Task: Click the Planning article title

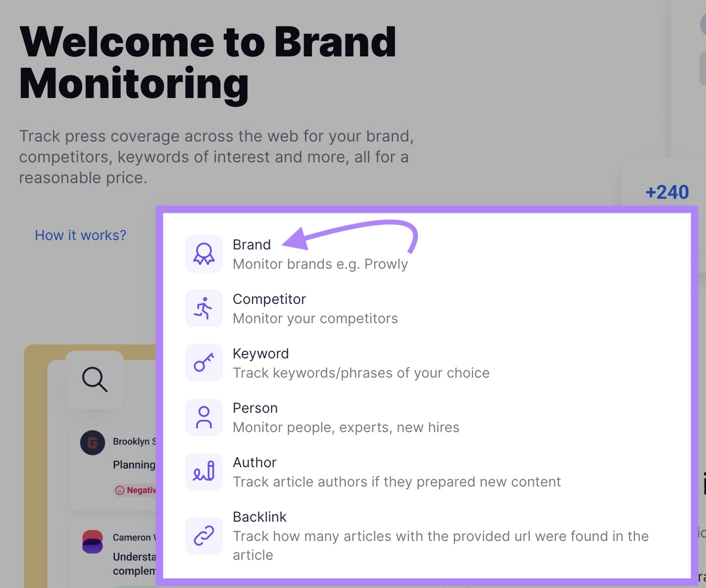Action: [x=134, y=465]
